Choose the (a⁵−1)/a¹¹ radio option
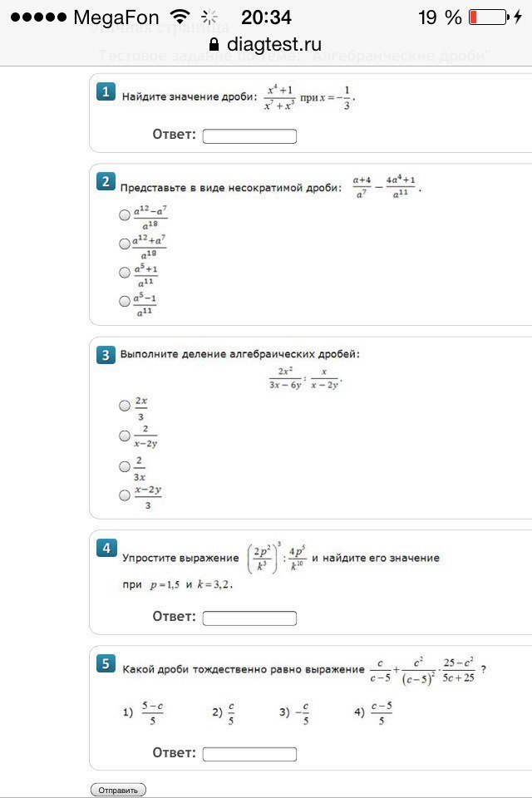Screen dimensions: 532x798 click(125, 300)
